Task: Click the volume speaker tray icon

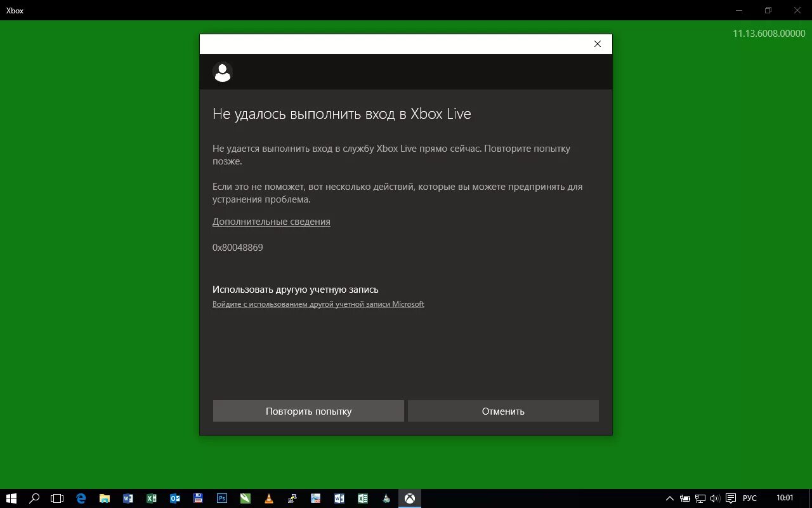Action: (715, 498)
